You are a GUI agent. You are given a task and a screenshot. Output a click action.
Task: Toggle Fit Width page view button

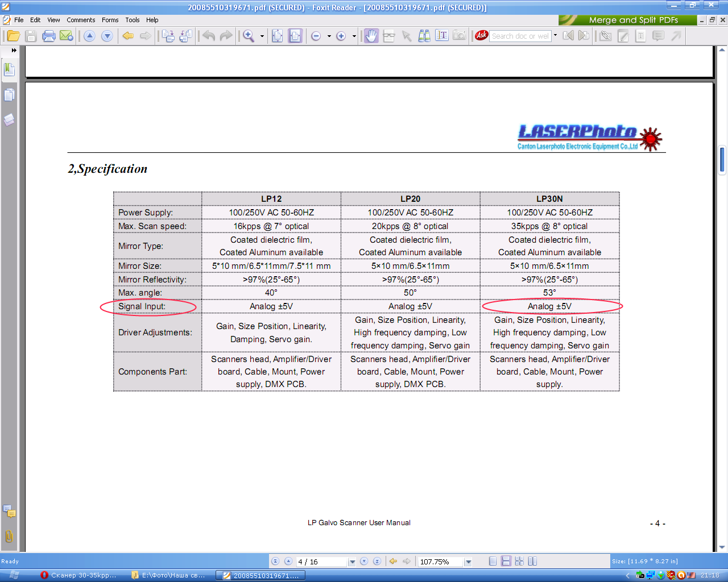pos(295,36)
